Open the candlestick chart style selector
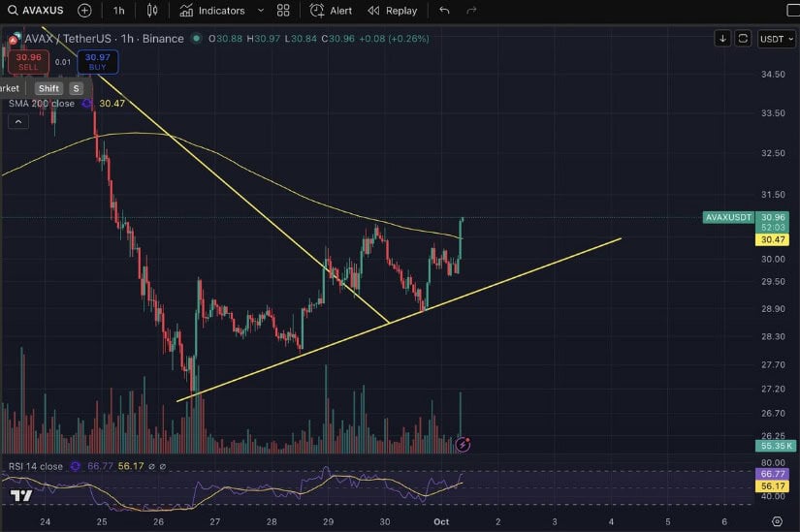 152,11
